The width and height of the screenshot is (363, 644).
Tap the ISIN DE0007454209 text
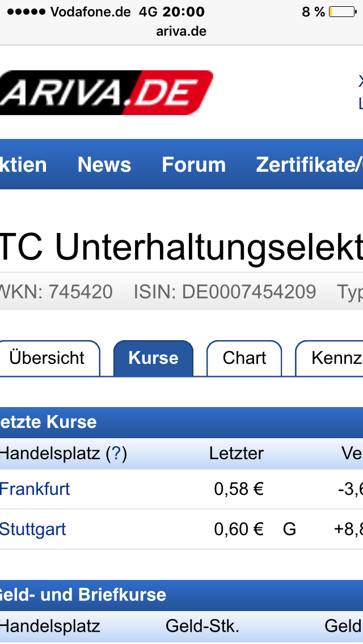point(225,291)
